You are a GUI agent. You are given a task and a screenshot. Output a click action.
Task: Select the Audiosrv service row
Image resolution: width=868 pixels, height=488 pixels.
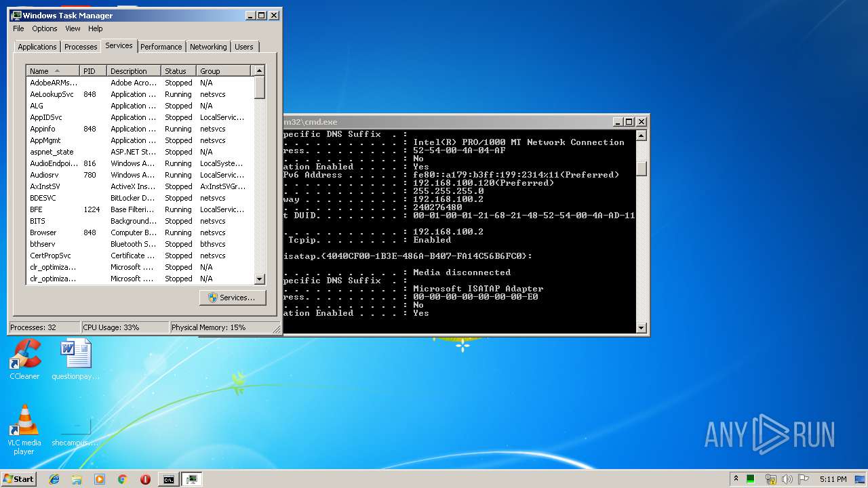[140, 175]
